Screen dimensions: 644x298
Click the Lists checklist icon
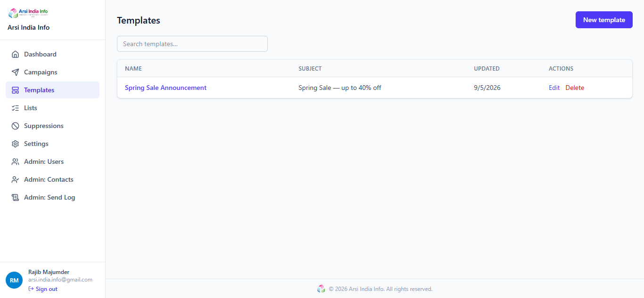pos(15,108)
